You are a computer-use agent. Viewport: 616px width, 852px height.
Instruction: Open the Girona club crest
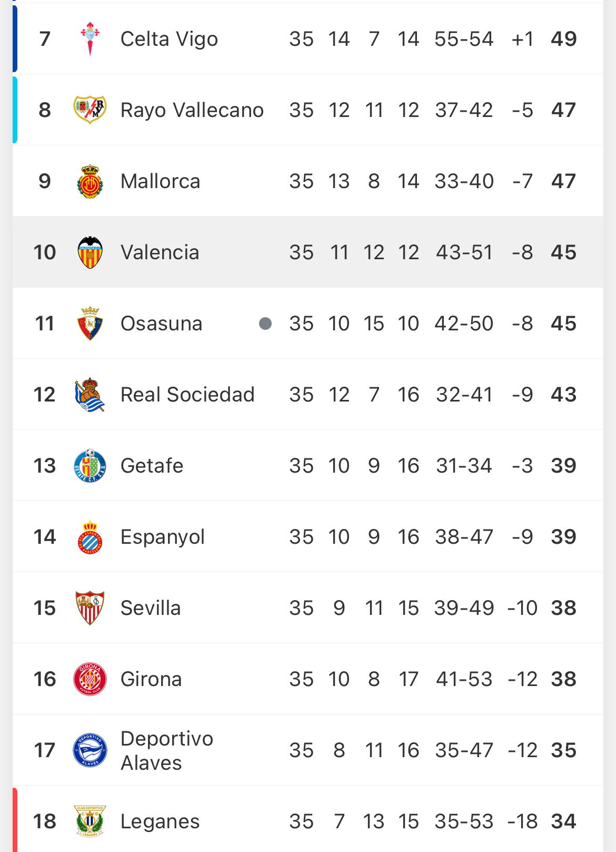click(x=90, y=679)
